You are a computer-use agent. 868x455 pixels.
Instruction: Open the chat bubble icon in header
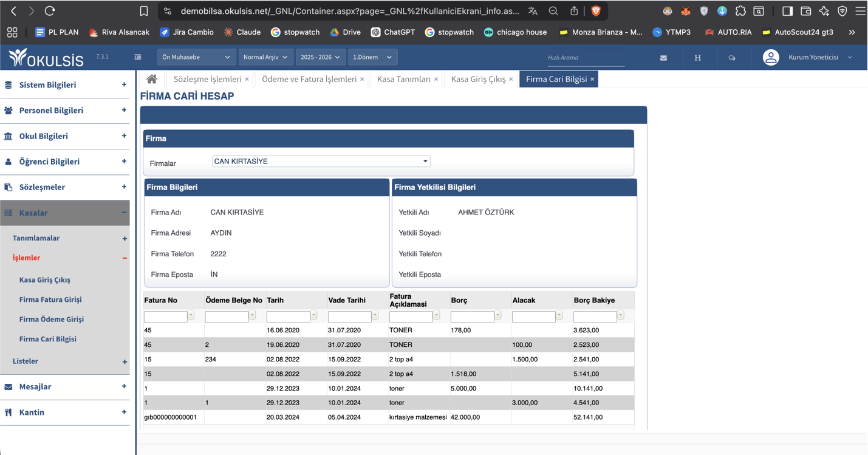point(731,58)
